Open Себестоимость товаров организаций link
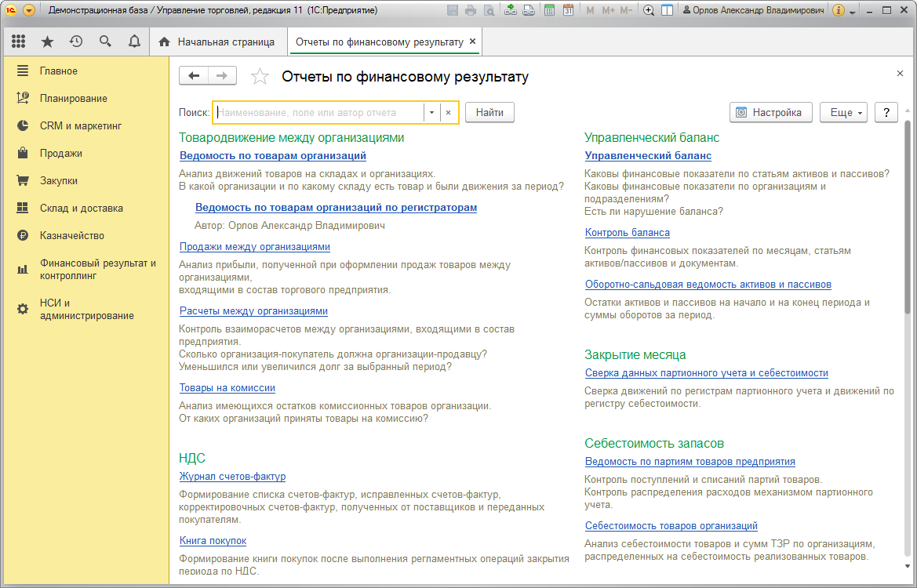Viewport: 917px width, 588px height. [x=671, y=526]
